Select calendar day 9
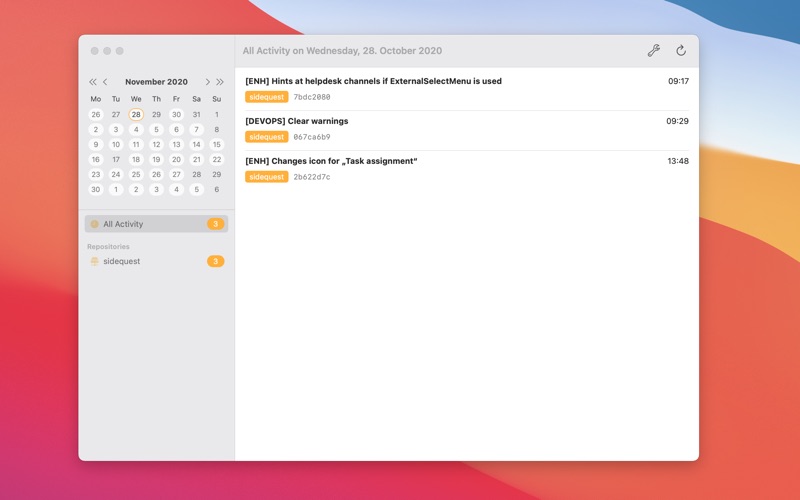Image resolution: width=800 pixels, height=500 pixels. tap(95, 144)
